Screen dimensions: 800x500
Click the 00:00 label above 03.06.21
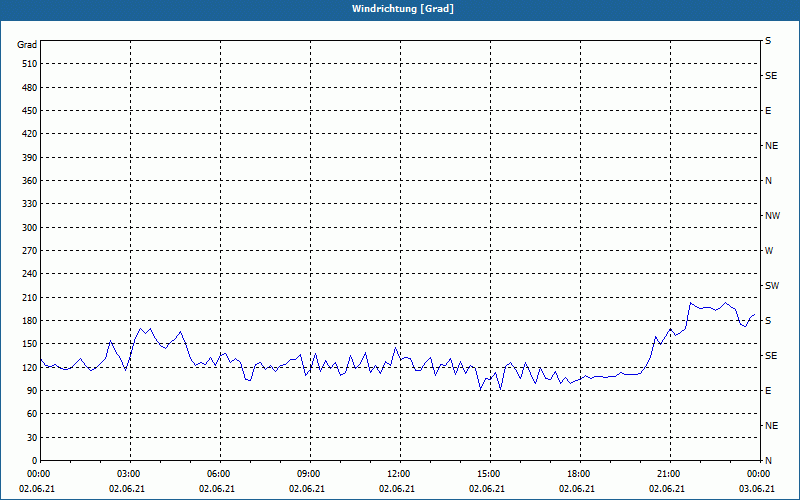click(x=757, y=474)
